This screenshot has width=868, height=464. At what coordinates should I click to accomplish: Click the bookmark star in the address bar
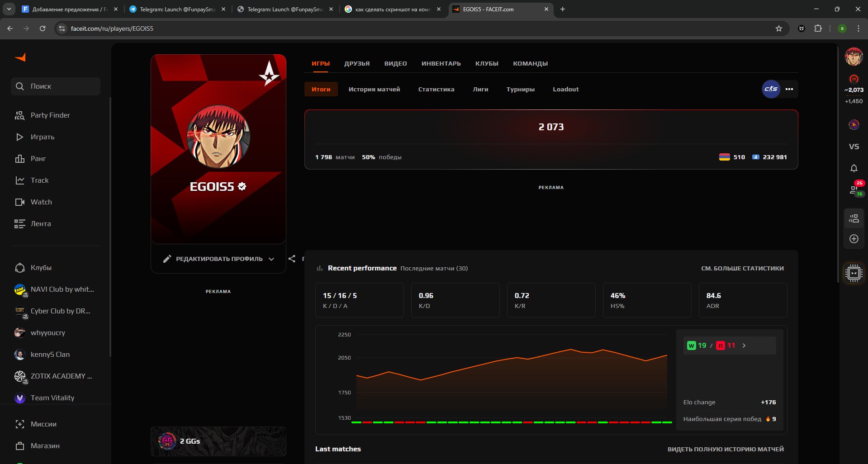point(778,28)
